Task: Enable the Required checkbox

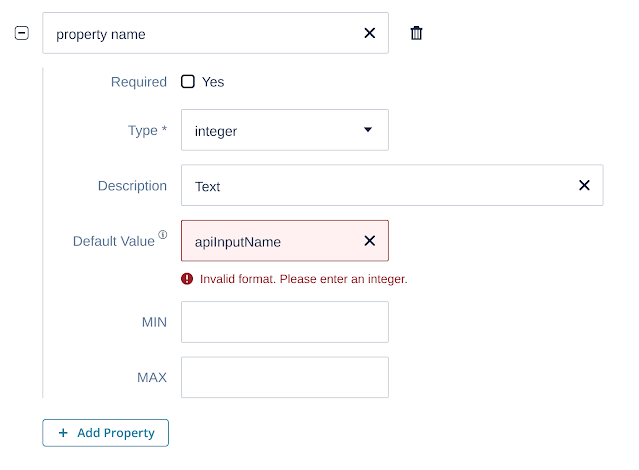Action: [x=188, y=82]
